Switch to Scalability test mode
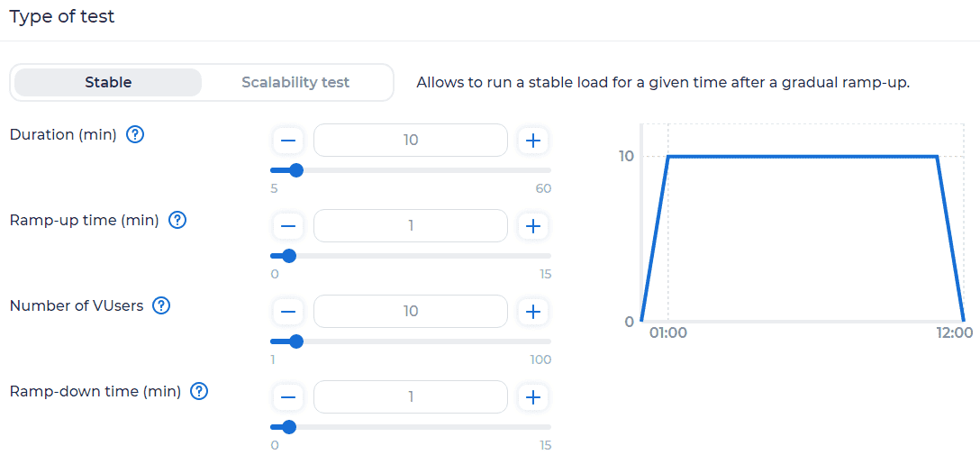Screen dimensions: 980x464 (x=295, y=82)
